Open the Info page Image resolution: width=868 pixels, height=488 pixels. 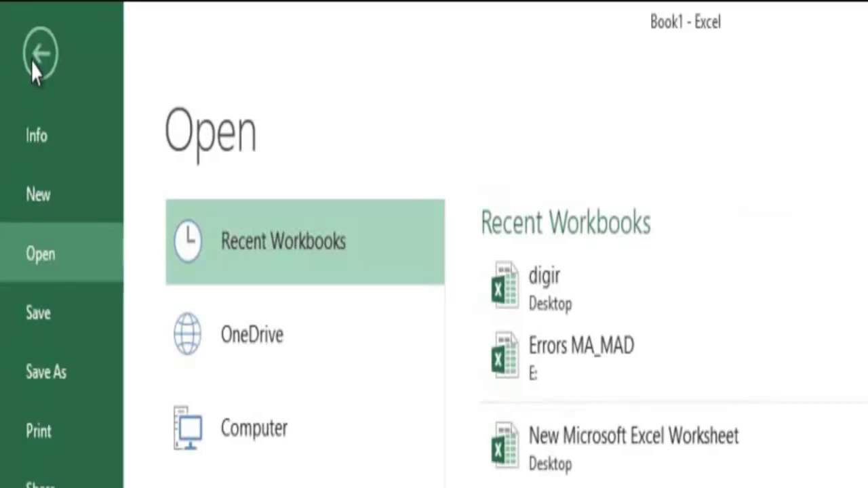pos(37,135)
